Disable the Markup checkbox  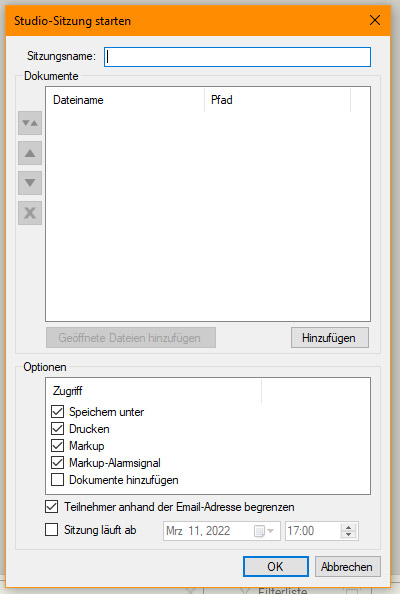point(58,446)
